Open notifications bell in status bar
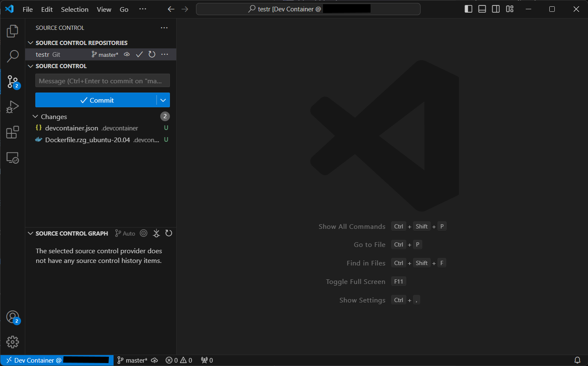Viewport: 588px width, 366px height. (x=577, y=360)
